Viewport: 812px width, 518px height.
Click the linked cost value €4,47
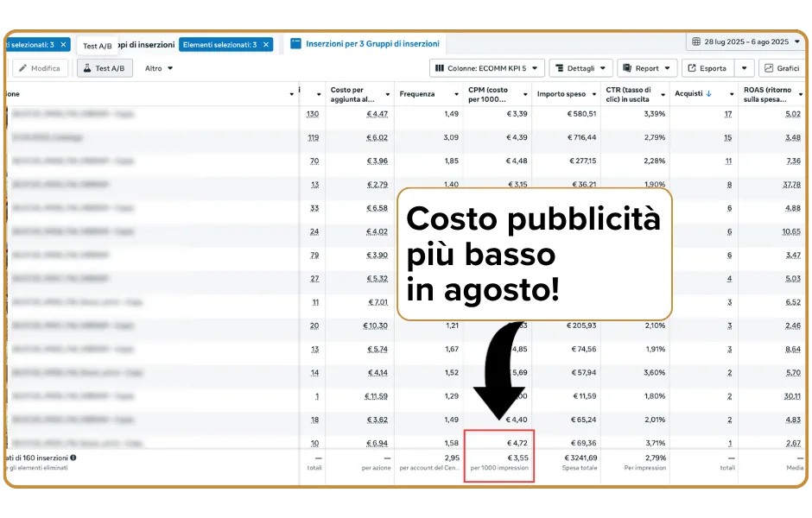point(377,114)
